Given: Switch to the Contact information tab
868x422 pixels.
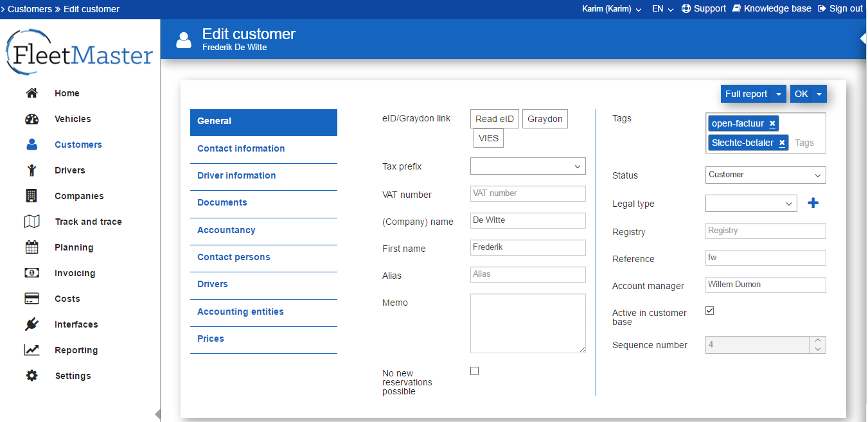Looking at the screenshot, I should pyautogui.click(x=241, y=148).
